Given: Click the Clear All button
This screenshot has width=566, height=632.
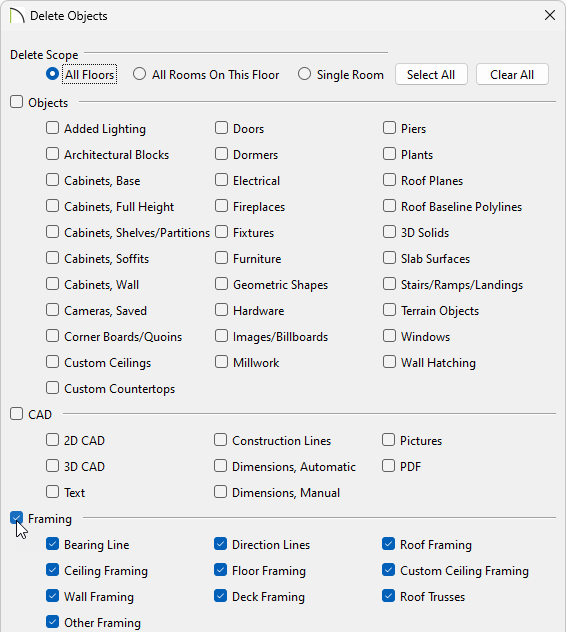Looking at the screenshot, I should click(512, 74).
